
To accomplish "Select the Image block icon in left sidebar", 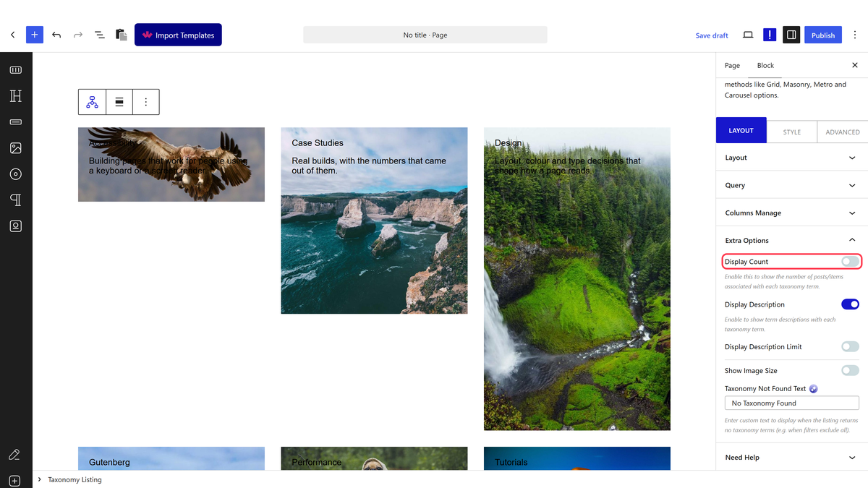I will point(16,148).
